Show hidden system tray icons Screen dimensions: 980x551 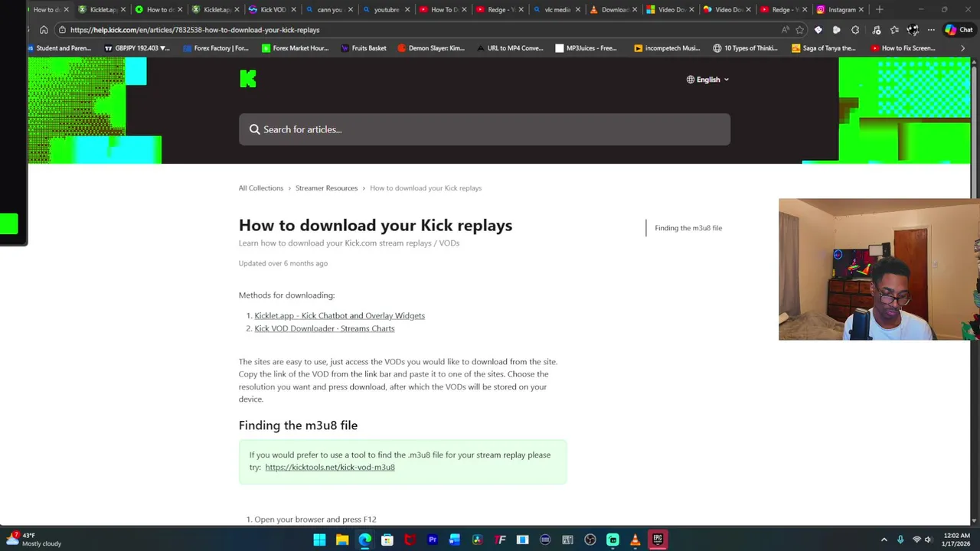tap(884, 540)
